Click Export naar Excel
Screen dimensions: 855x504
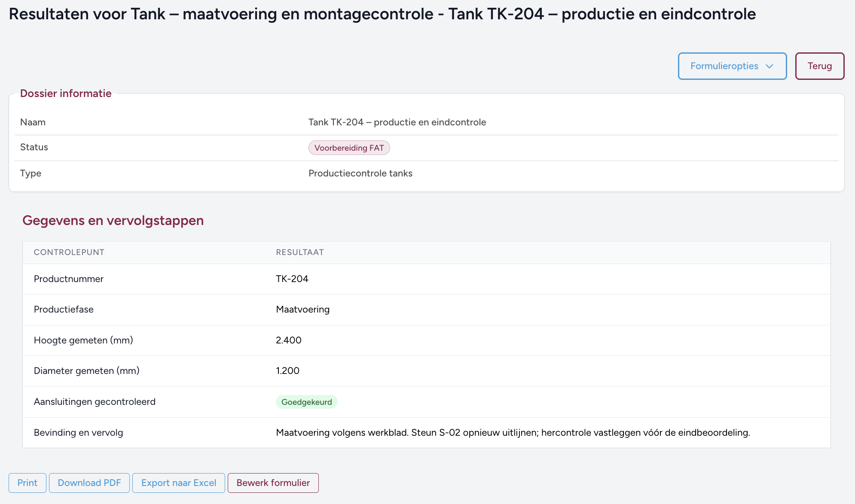click(x=179, y=483)
